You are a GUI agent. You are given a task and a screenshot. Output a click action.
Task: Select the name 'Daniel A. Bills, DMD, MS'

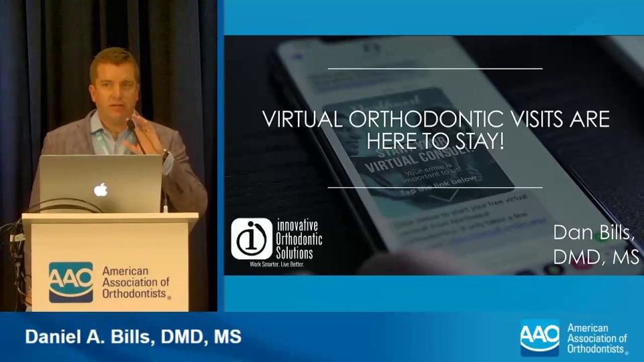click(x=133, y=337)
